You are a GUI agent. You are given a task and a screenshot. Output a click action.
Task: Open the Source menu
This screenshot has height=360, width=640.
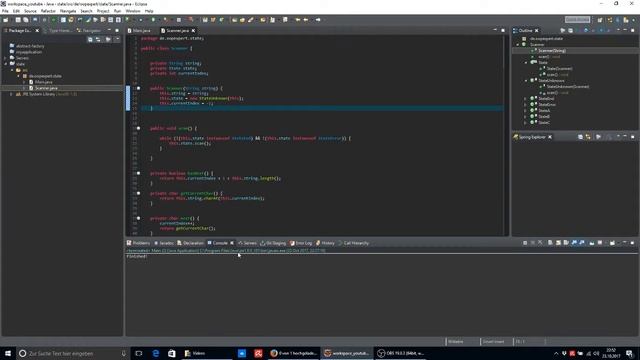(30, 11)
